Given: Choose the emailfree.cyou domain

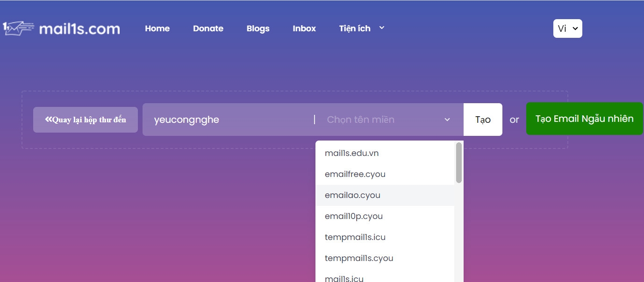Looking at the screenshot, I should (x=355, y=174).
